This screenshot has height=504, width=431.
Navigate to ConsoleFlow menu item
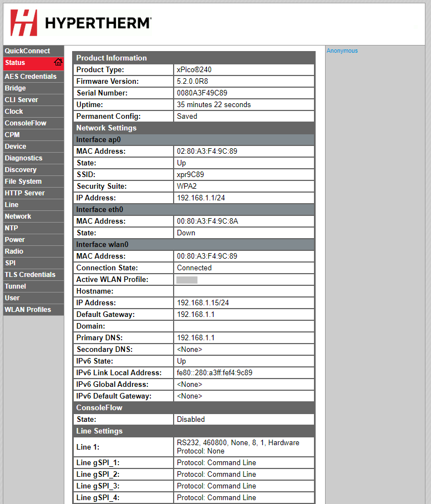tap(26, 123)
